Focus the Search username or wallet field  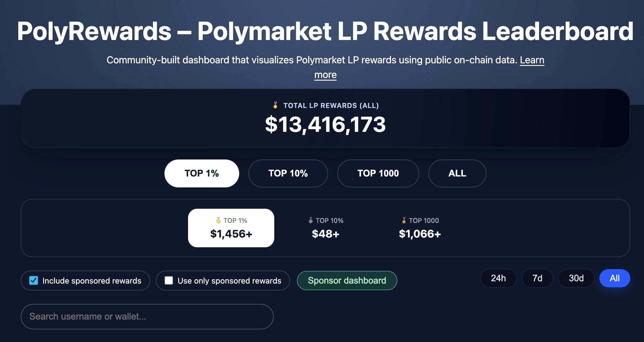tap(147, 316)
